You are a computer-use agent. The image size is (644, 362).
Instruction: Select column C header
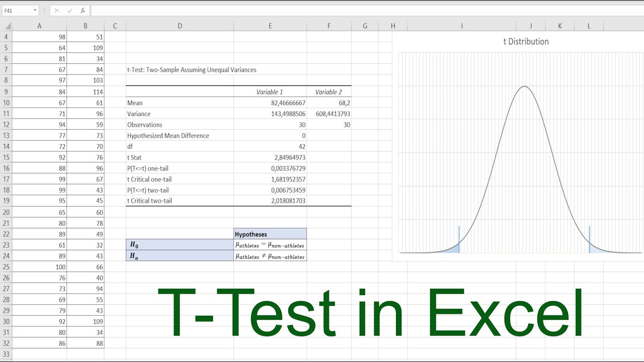click(115, 26)
